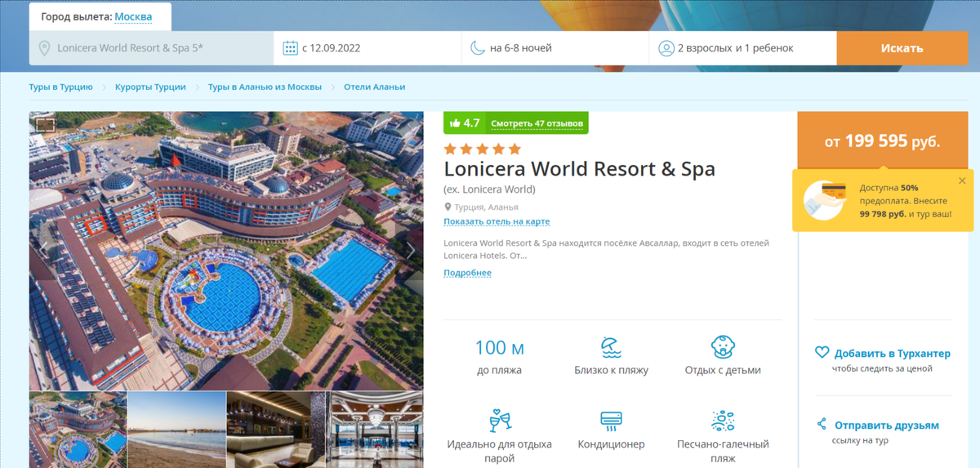Click the baby face 'Отдых с детьми' icon
Viewport: 980px width, 468px height.
click(x=723, y=347)
